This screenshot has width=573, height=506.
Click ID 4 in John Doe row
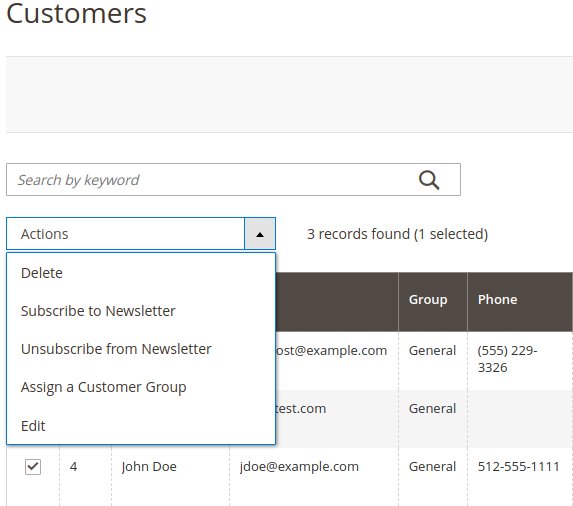[x=73, y=467]
